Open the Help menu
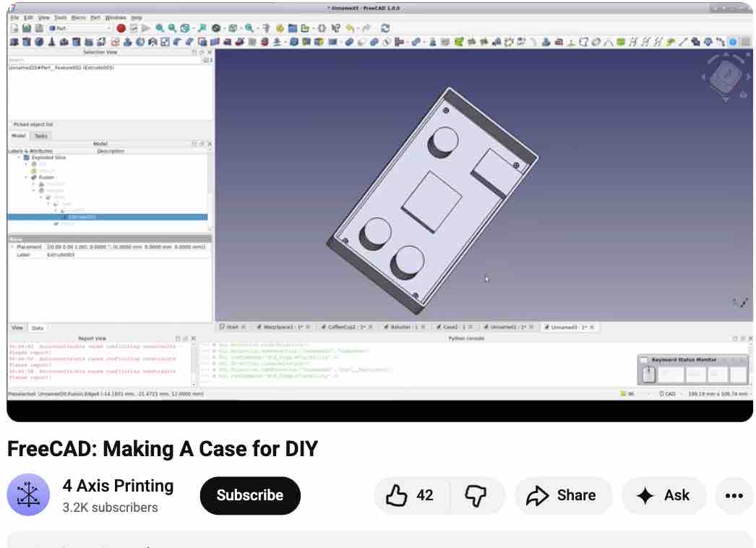Image resolution: width=756 pixels, height=548 pixels. pyautogui.click(x=137, y=17)
